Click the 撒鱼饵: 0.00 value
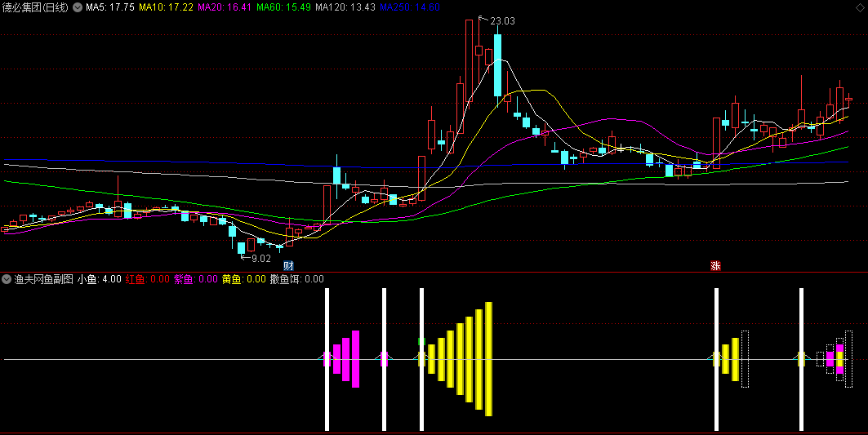 pos(296,279)
